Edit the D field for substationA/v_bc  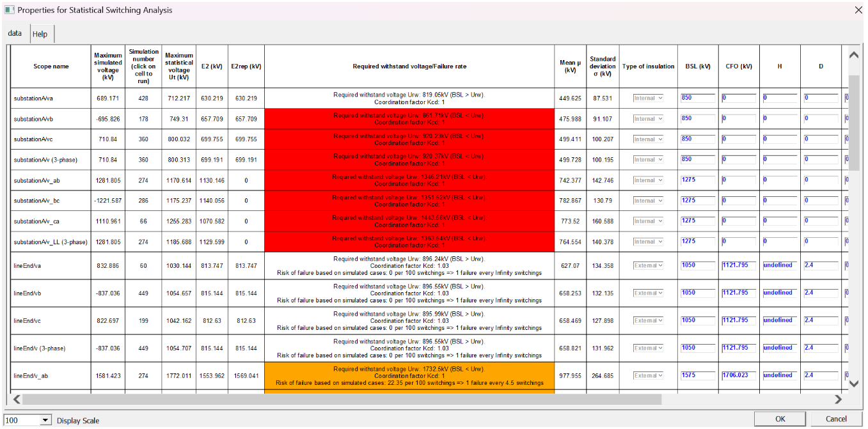click(x=820, y=200)
